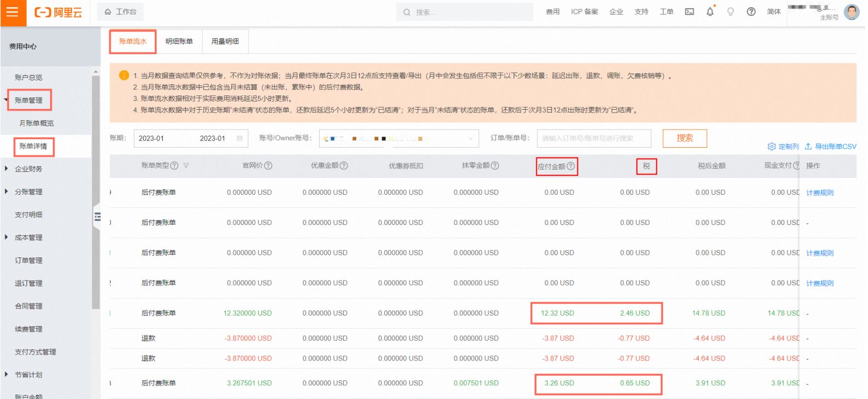Select the 明细账单 tab
Viewport: 868px width, 399px height.
179,42
